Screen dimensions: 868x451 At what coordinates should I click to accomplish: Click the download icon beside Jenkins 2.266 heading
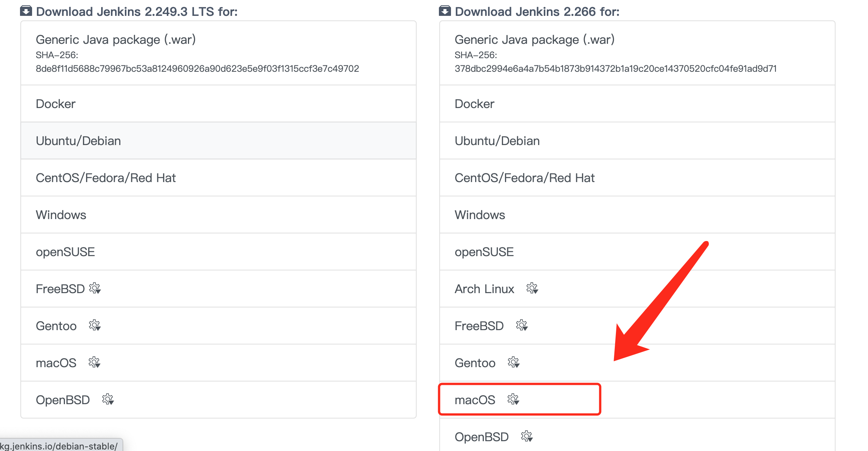tap(445, 11)
